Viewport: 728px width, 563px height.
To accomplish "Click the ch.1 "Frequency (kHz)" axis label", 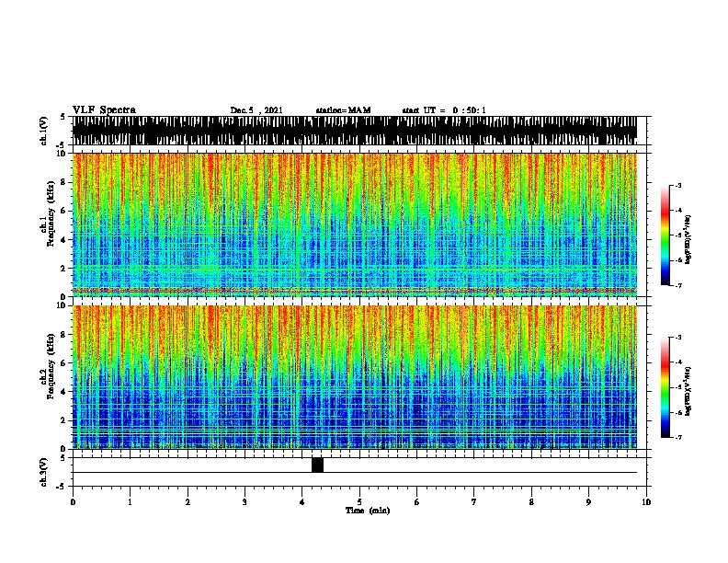I will click(51, 213).
